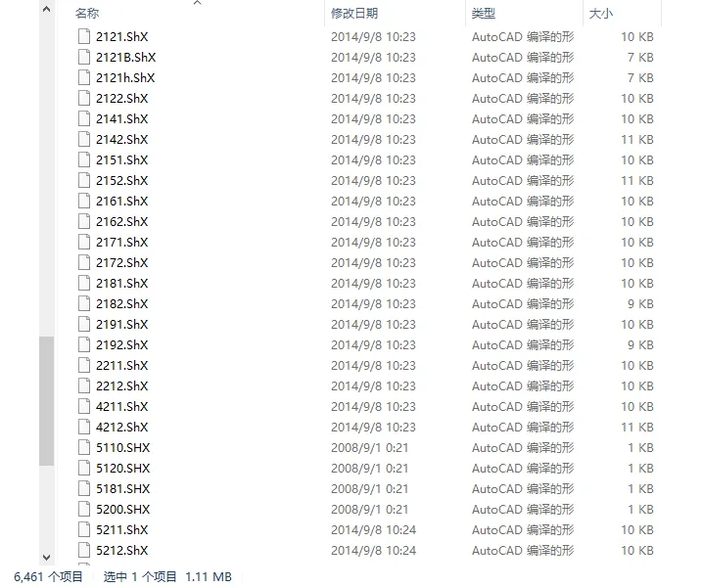Sort by the 大小 column header
This screenshot has width=702, height=588.
click(600, 14)
